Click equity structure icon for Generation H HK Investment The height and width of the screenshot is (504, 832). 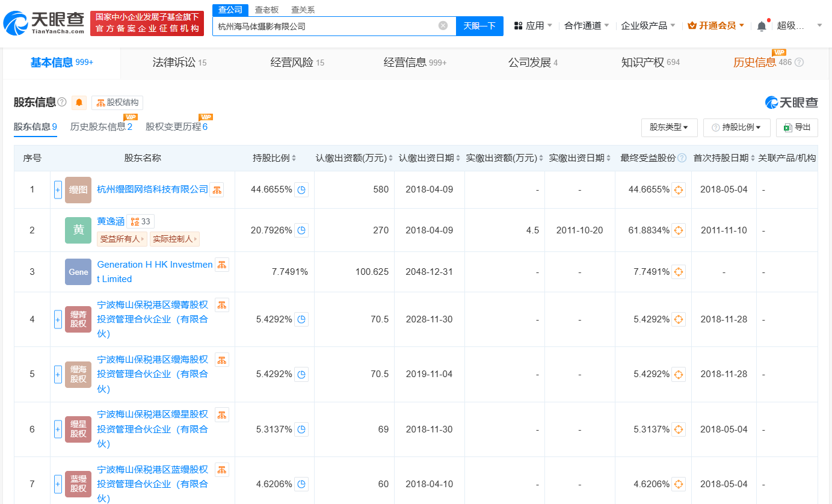(221, 265)
